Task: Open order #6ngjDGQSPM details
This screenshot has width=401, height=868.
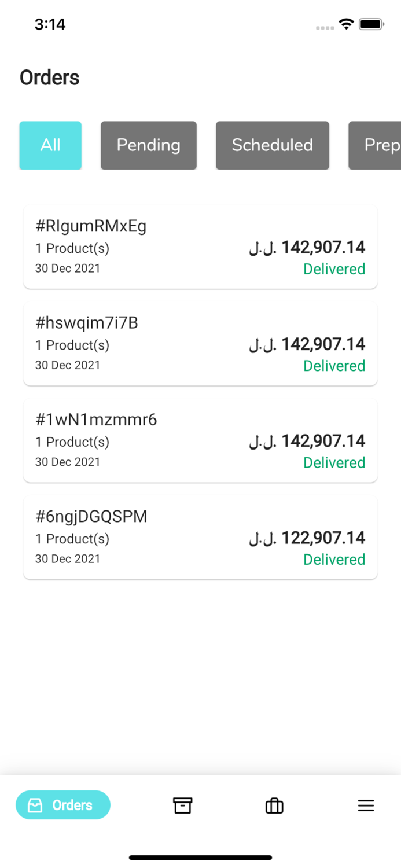Action: click(200, 537)
